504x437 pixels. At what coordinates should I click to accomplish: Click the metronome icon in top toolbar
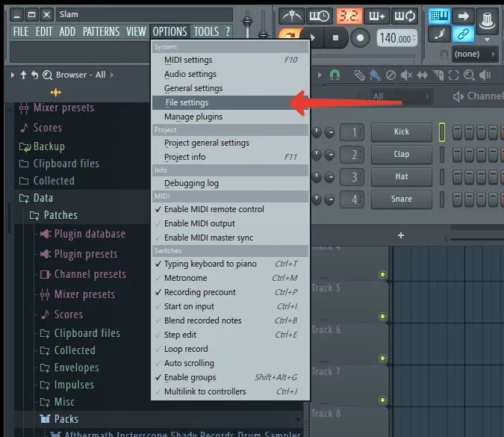(x=291, y=16)
